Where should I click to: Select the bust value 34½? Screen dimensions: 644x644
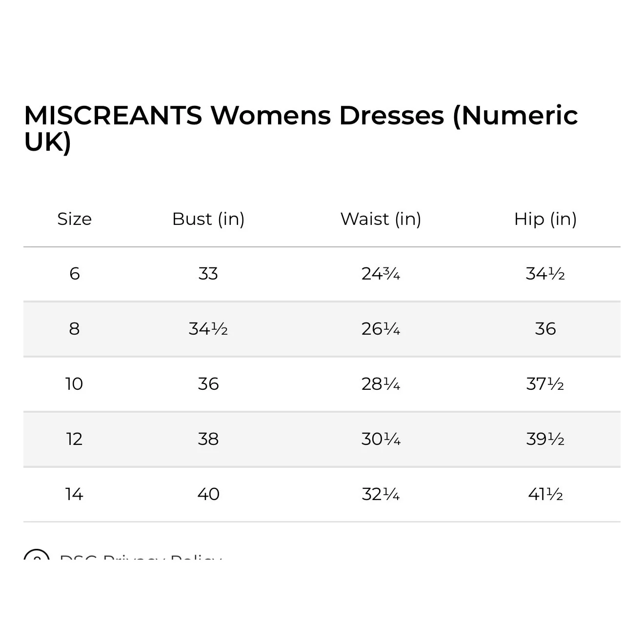pyautogui.click(x=208, y=329)
